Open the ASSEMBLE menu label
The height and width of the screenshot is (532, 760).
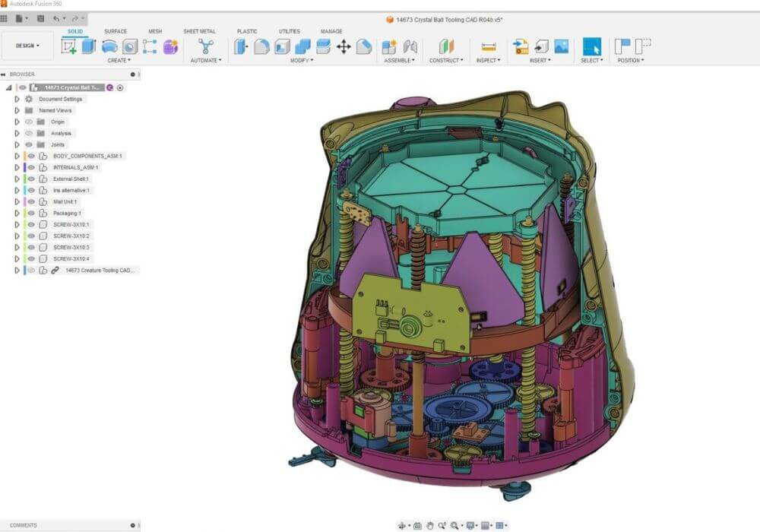[399, 61]
